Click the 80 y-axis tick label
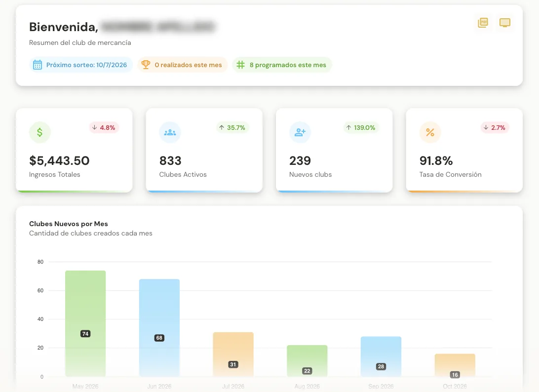The width and height of the screenshot is (539, 392). (40, 262)
